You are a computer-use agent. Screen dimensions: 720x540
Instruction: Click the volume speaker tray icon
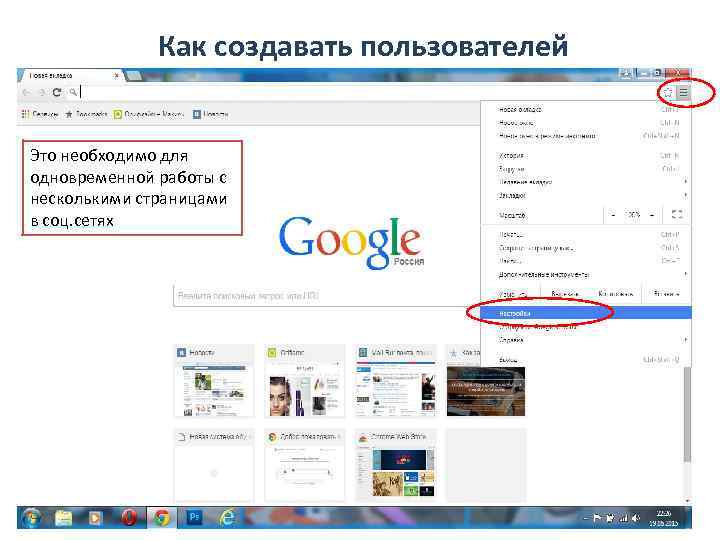636,518
